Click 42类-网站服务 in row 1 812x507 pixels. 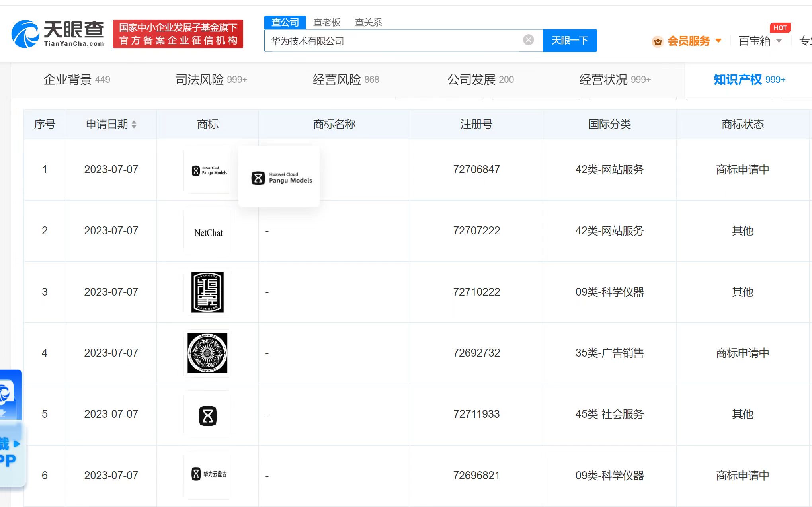pos(609,170)
